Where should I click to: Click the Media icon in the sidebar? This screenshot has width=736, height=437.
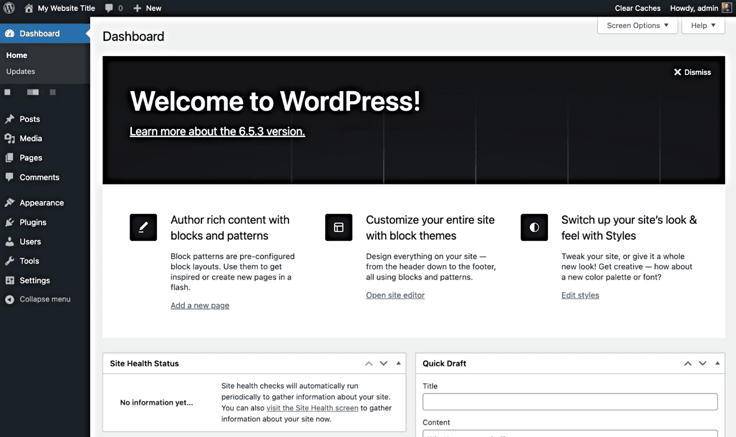click(x=9, y=138)
